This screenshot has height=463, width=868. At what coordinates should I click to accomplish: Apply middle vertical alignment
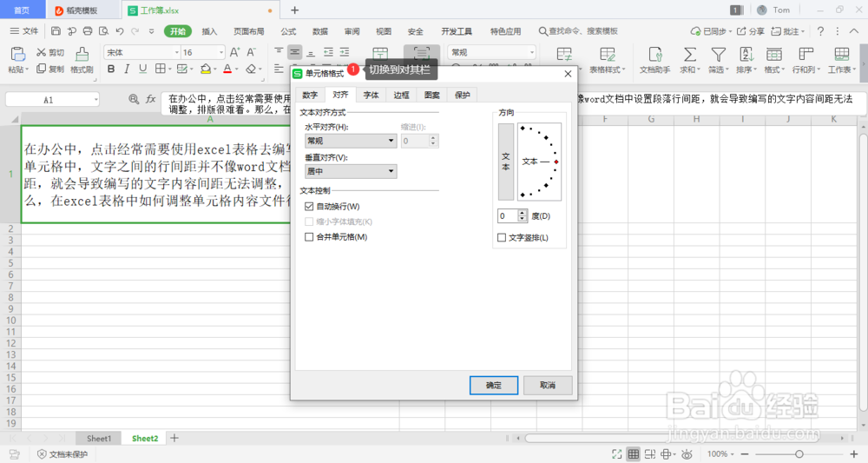click(x=294, y=52)
